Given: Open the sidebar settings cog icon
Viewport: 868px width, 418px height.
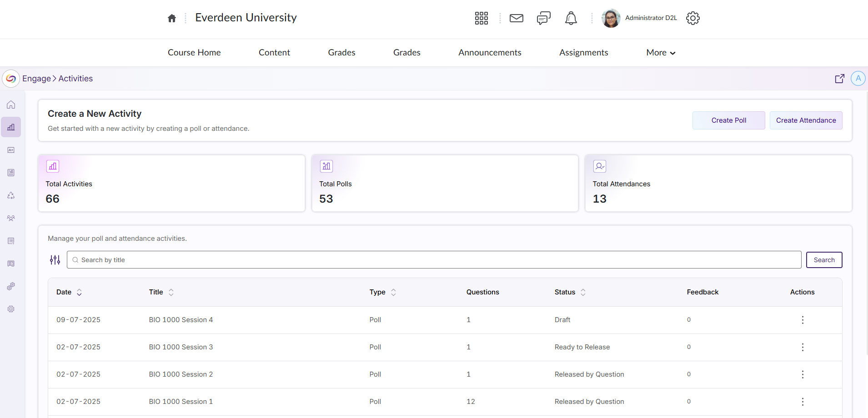Looking at the screenshot, I should (11, 309).
